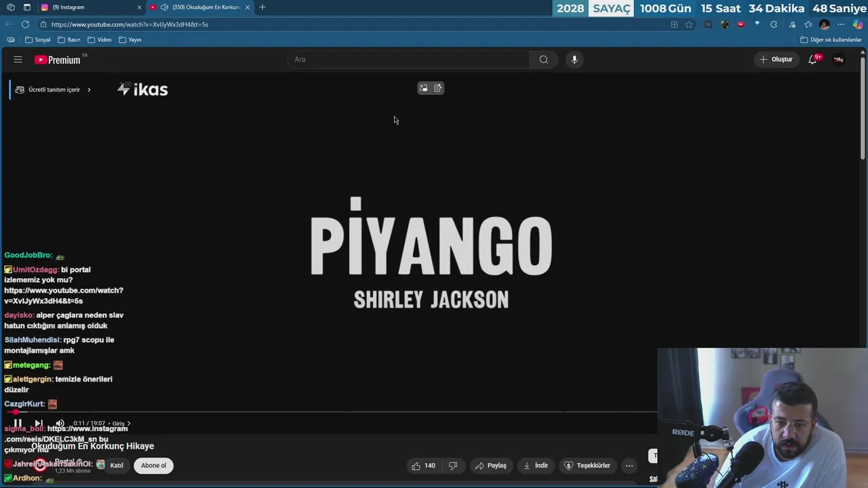Open the Video bookmarks folder
This screenshot has height=488, width=868.
click(100, 40)
